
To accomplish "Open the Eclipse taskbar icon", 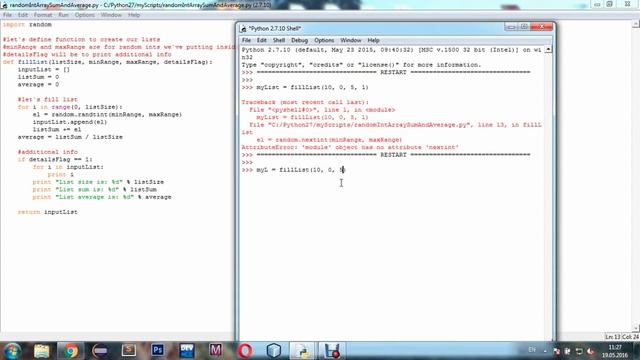I will (x=100, y=351).
